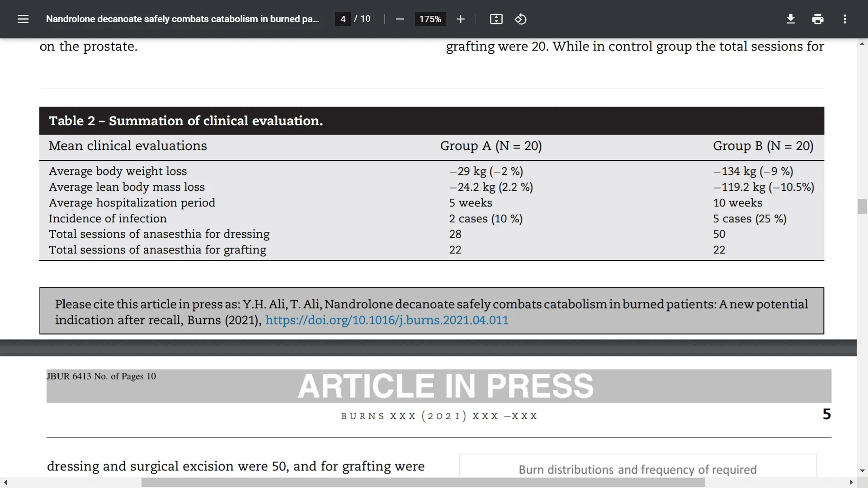Click 'Please cite this article in press' text
This screenshot has width=868, height=488.
pyautogui.click(x=147, y=304)
